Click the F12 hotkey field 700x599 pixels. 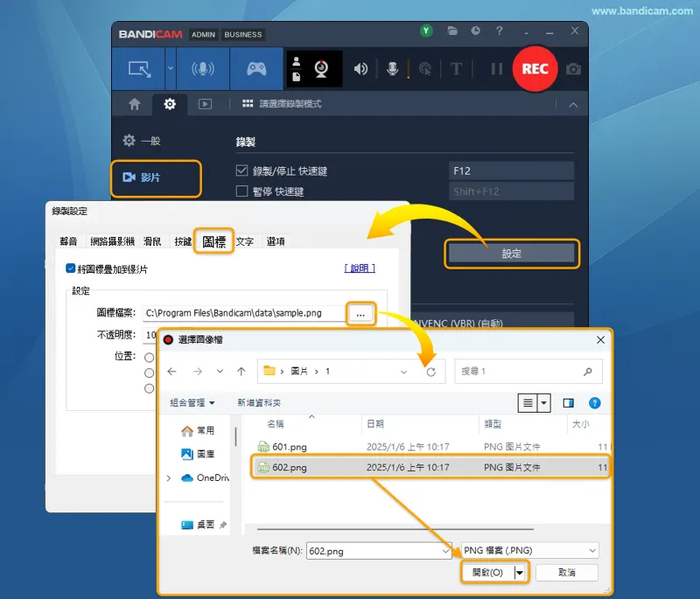coord(511,171)
